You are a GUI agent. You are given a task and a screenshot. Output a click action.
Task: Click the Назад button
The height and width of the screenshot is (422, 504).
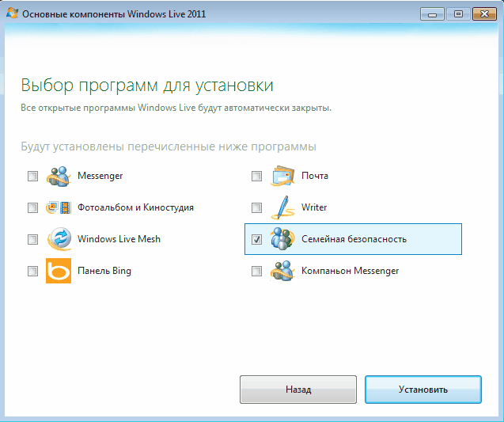[x=298, y=390]
